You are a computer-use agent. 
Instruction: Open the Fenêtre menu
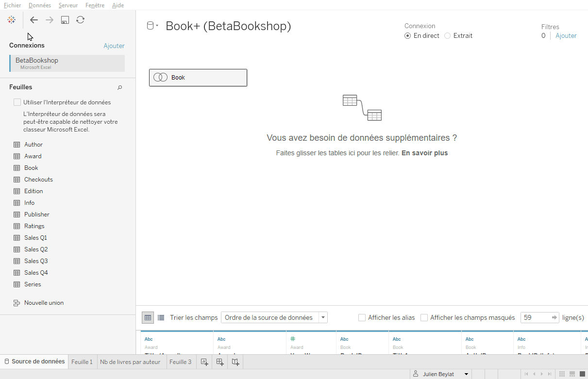coord(95,5)
